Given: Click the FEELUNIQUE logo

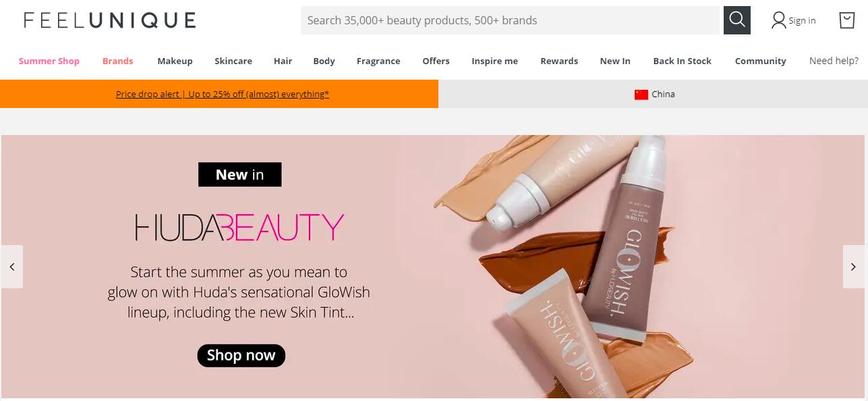Looking at the screenshot, I should pos(109,20).
